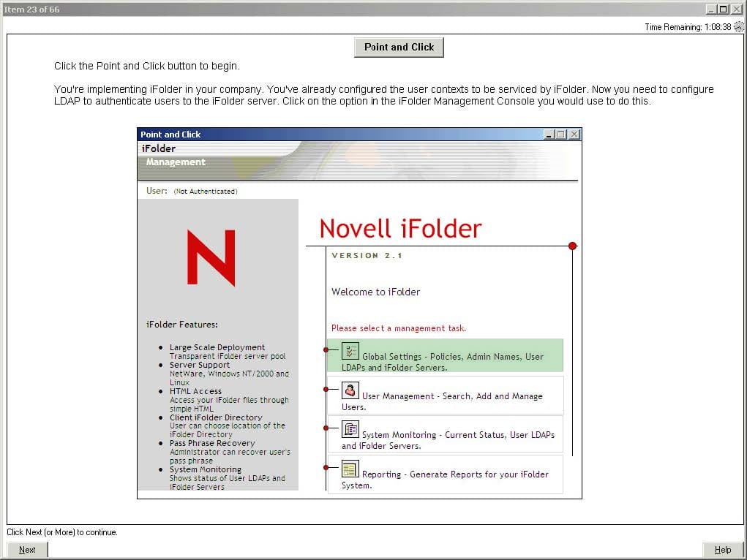
Task: Open System Monitoring - Current Status text link
Action: pos(457,435)
